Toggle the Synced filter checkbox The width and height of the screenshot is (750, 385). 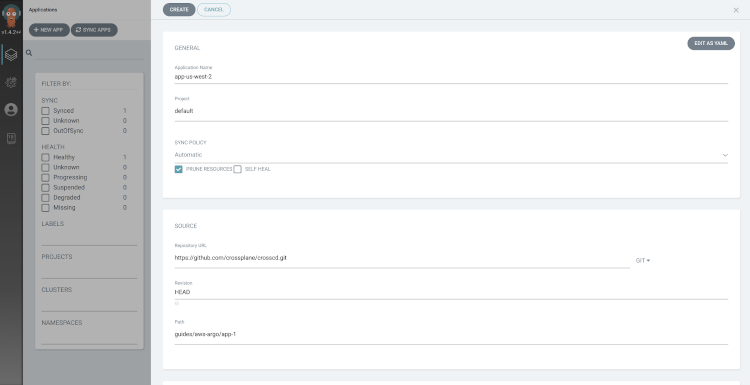click(x=45, y=110)
